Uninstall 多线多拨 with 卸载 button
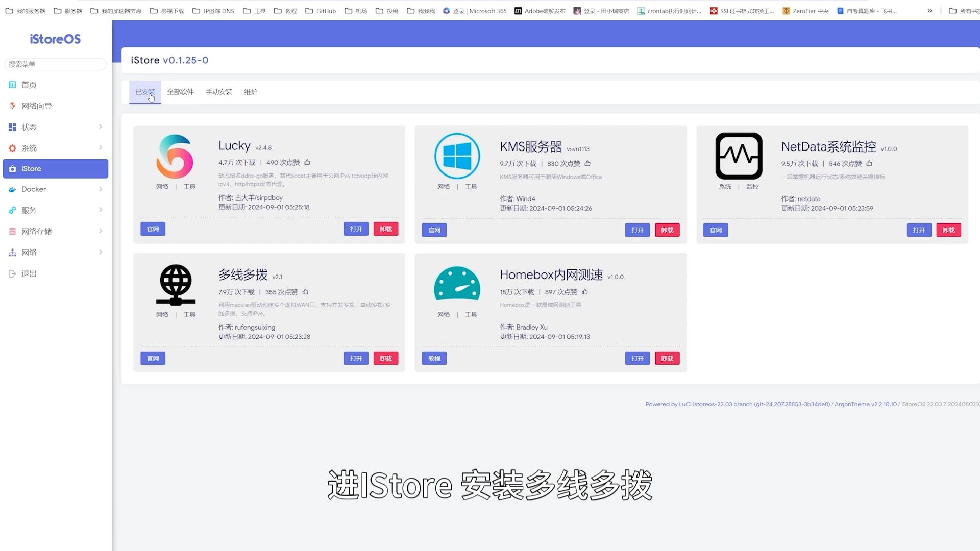980x551 pixels. [x=386, y=359]
